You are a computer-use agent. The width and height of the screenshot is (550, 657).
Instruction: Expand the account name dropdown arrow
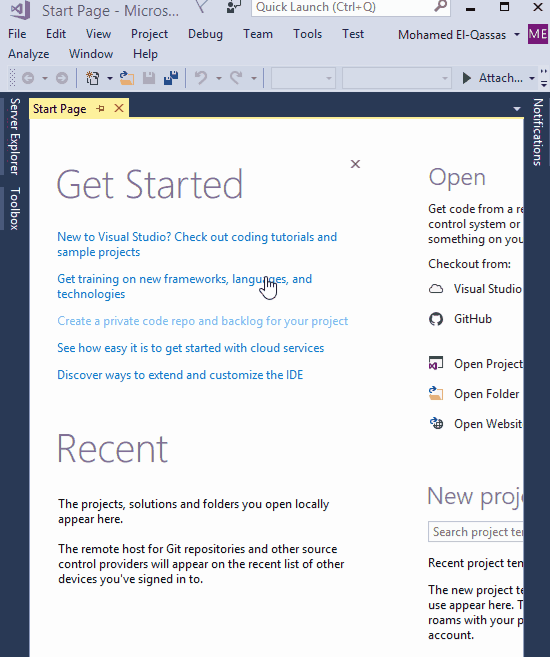tap(517, 34)
